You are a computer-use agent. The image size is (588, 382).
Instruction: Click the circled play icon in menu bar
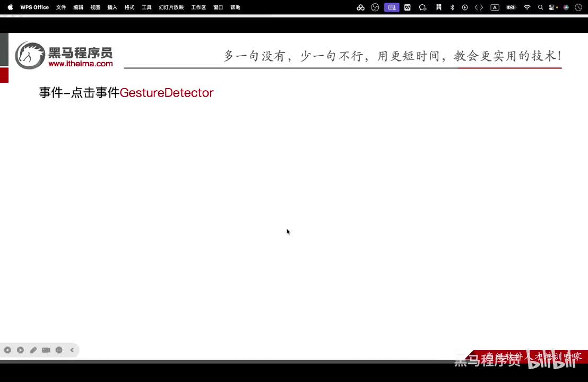(x=465, y=7)
